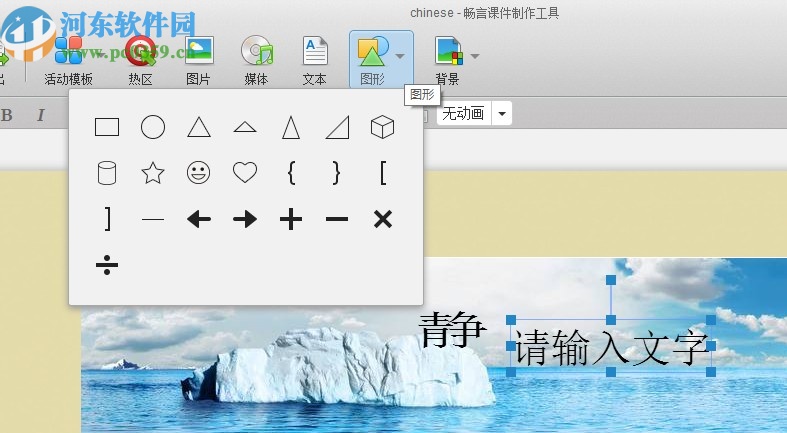This screenshot has width=787, height=433.
Task: Click the 青争 text on slide
Action: click(452, 330)
